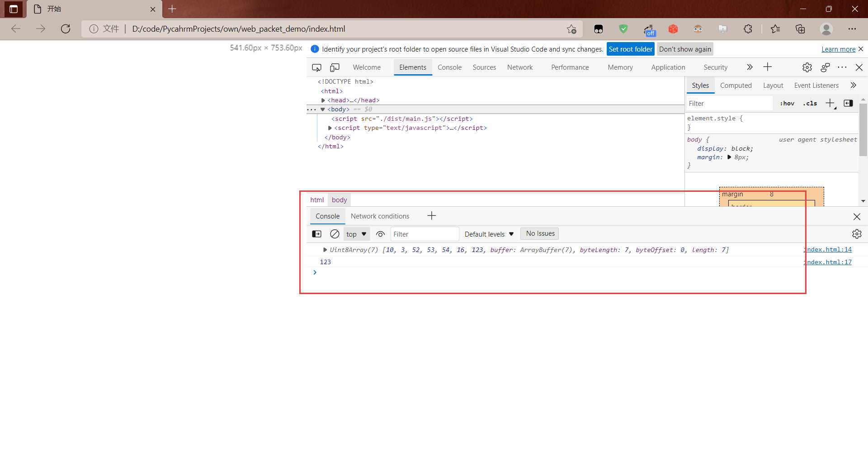
Task: Show console sidebar icon
Action: point(317,234)
